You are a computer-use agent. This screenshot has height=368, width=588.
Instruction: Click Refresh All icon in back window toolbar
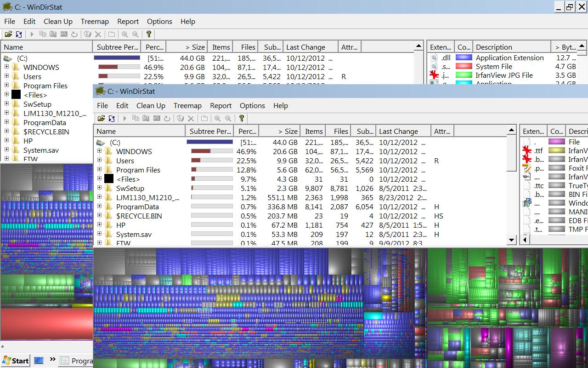tap(19, 34)
